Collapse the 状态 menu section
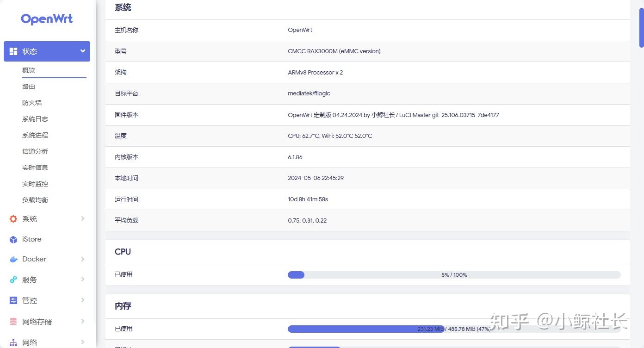Screen dimensions: 644x348 coord(82,51)
